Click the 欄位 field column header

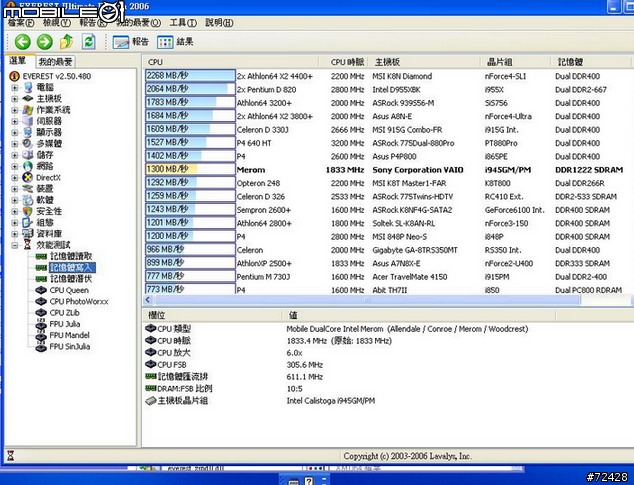212,315
